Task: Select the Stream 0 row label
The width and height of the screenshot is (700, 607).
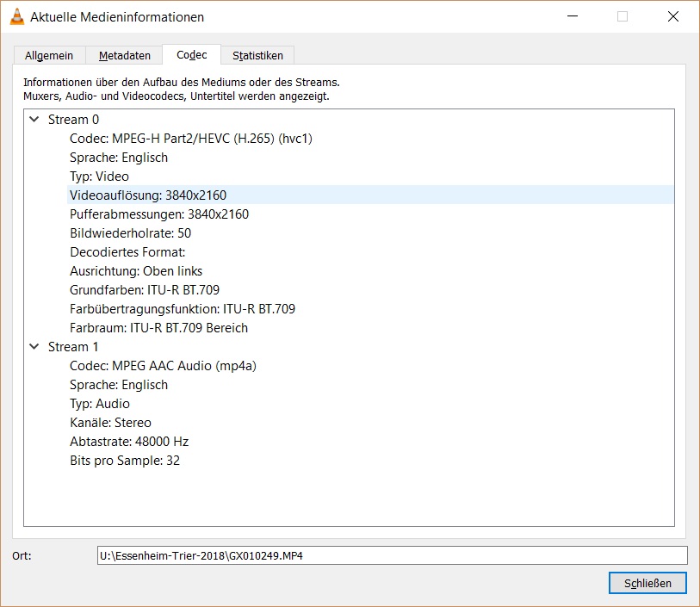Action: click(74, 120)
